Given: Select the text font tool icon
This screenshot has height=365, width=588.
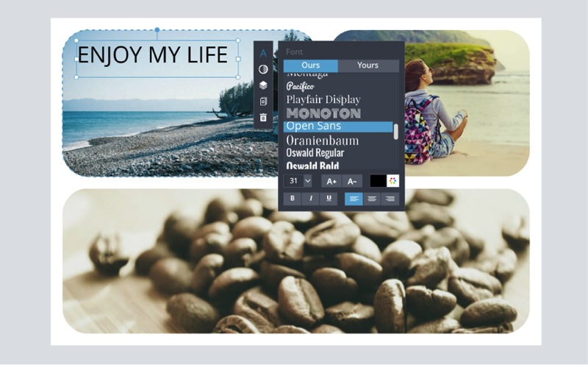Looking at the screenshot, I should pyautogui.click(x=263, y=53).
